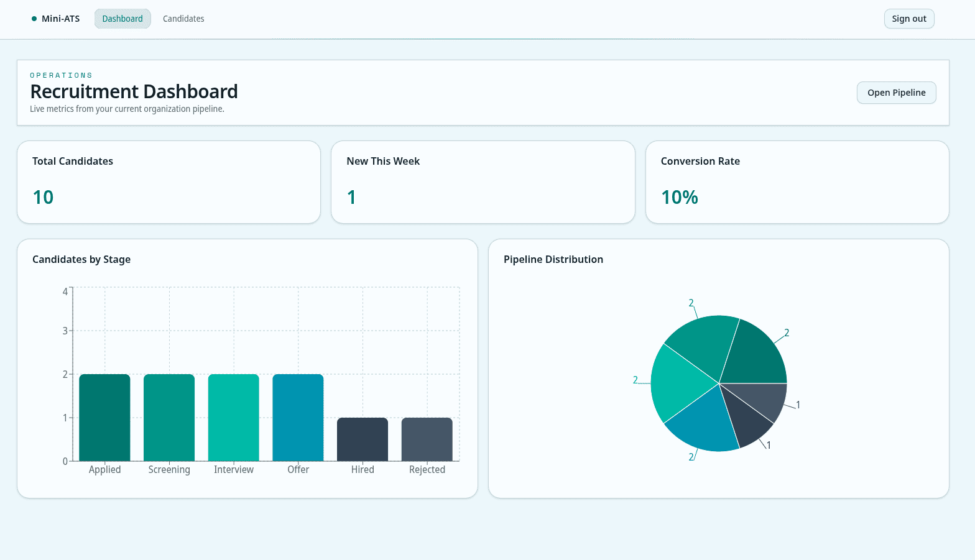The height and width of the screenshot is (560, 975).
Task: Open the Dashboard tab
Action: point(122,19)
